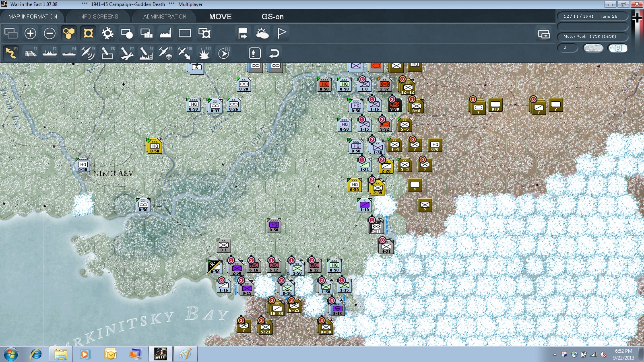Open the Windows Start menu
The image size is (644, 362).
point(11,354)
